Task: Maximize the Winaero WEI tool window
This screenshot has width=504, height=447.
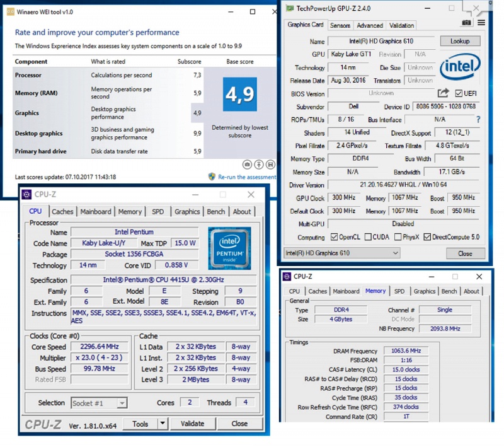Action: pyautogui.click(x=253, y=12)
